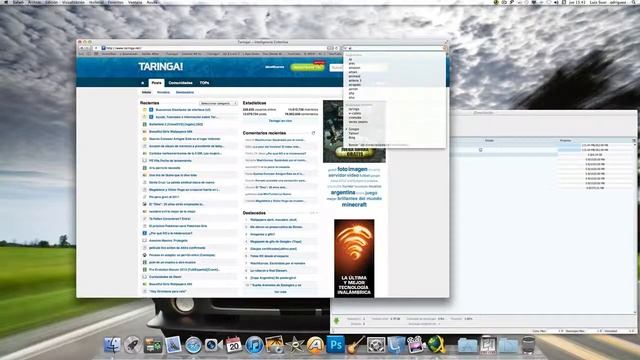This screenshot has width=640, height=360.
Task: Reload the page with Safari's reload icon
Action: click(x=336, y=48)
